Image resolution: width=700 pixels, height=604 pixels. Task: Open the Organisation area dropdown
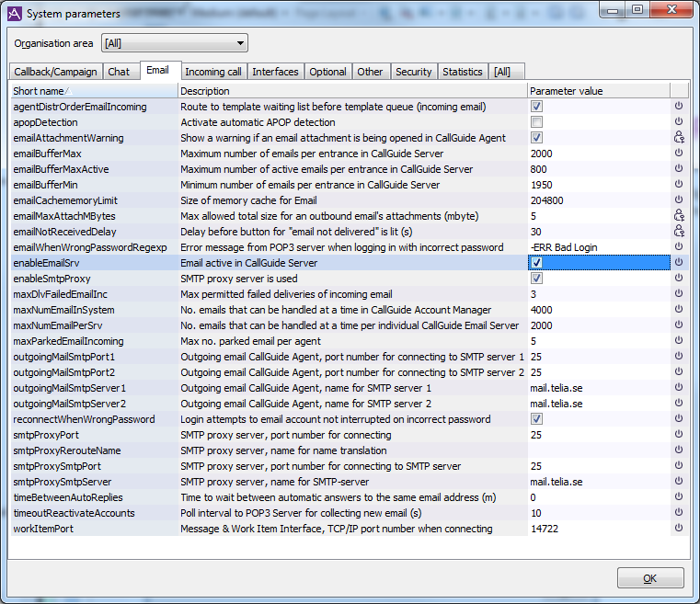[x=174, y=42]
